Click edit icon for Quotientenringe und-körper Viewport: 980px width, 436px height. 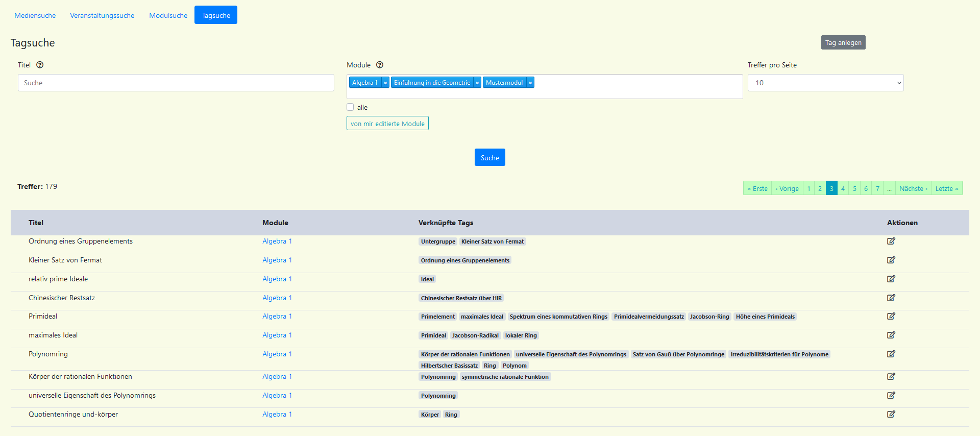[x=891, y=414]
